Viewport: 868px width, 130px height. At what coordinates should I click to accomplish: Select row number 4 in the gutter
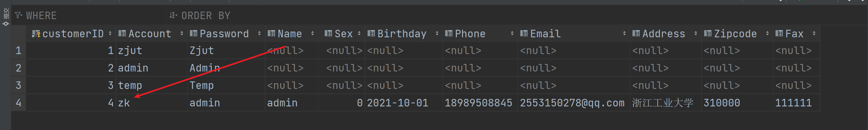pos(19,103)
